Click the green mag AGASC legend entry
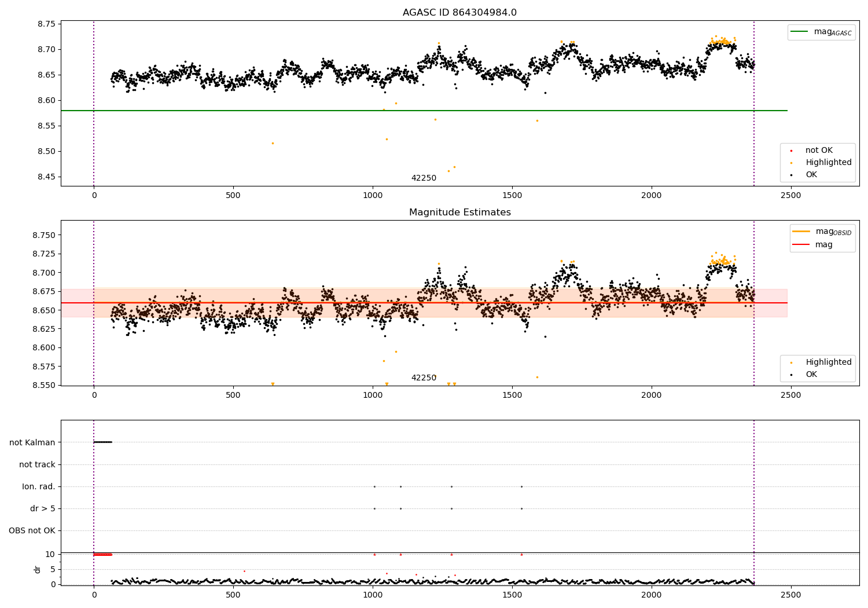Screen dimensions: 868x608 click(x=822, y=32)
